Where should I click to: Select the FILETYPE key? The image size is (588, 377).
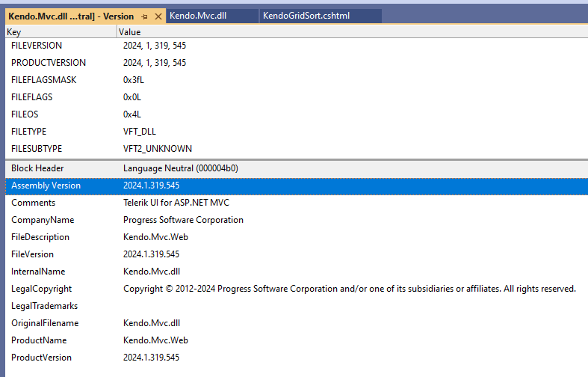tap(29, 132)
